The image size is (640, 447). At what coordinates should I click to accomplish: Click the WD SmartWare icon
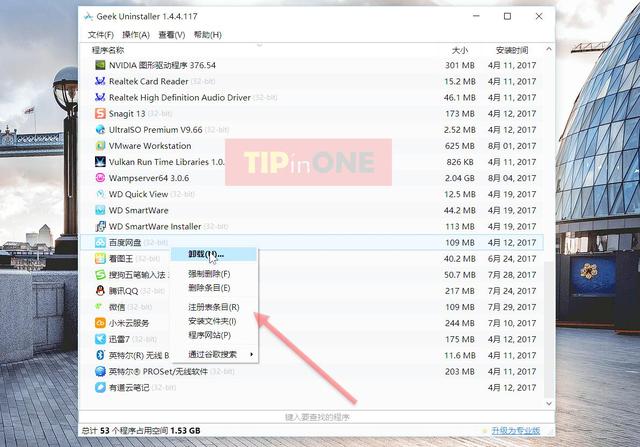click(100, 210)
